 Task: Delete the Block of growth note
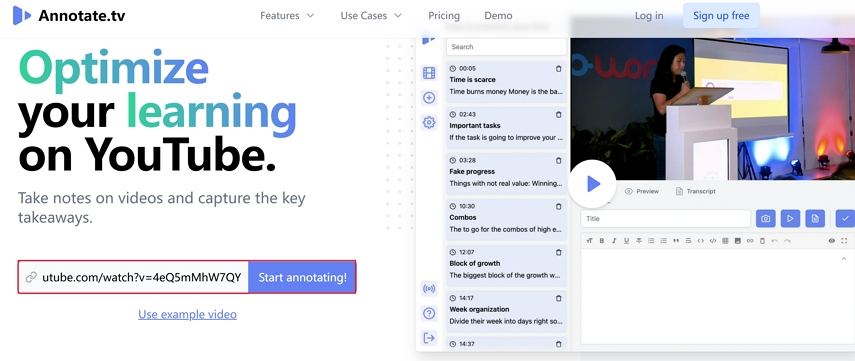pyautogui.click(x=558, y=252)
